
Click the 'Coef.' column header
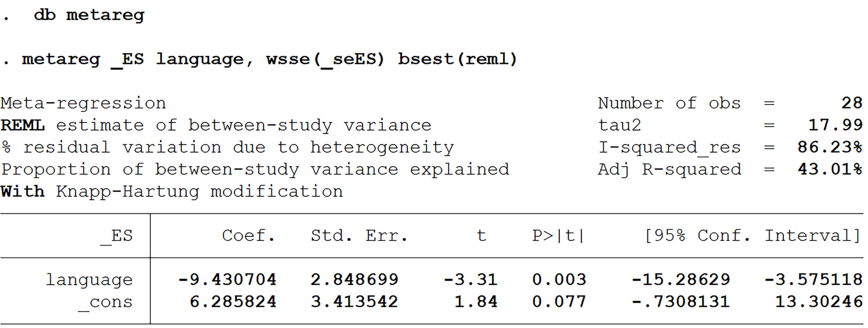click(x=248, y=236)
